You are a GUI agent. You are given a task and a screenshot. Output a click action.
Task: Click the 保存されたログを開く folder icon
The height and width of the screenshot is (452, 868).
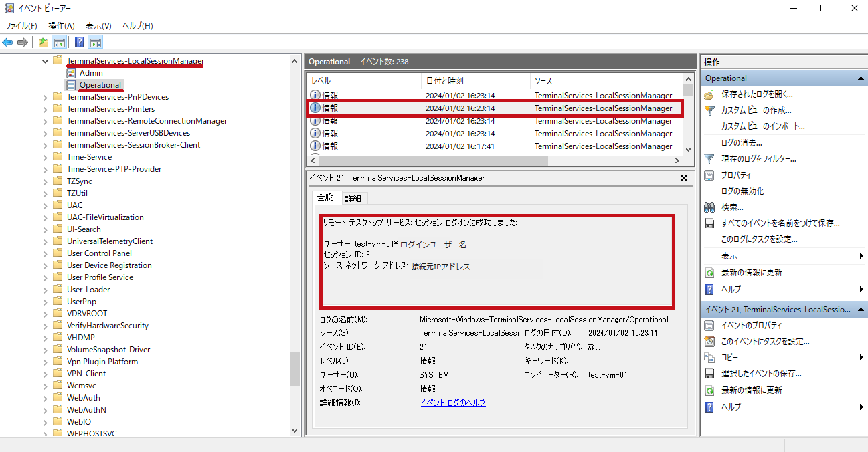[709, 94]
